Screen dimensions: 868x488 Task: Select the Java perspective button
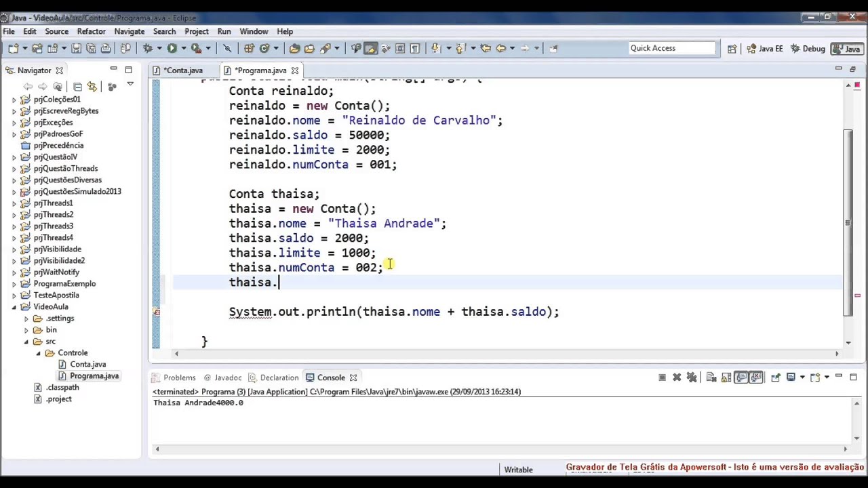pos(846,49)
